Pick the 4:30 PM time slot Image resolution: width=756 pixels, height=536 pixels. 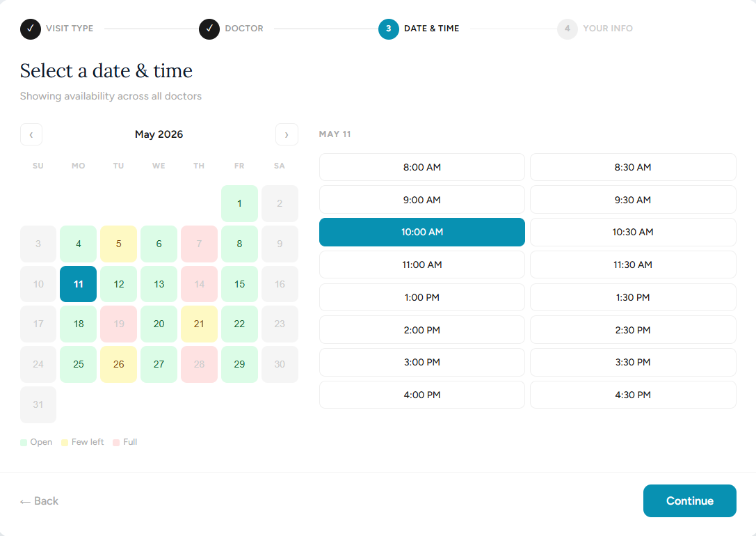click(632, 395)
